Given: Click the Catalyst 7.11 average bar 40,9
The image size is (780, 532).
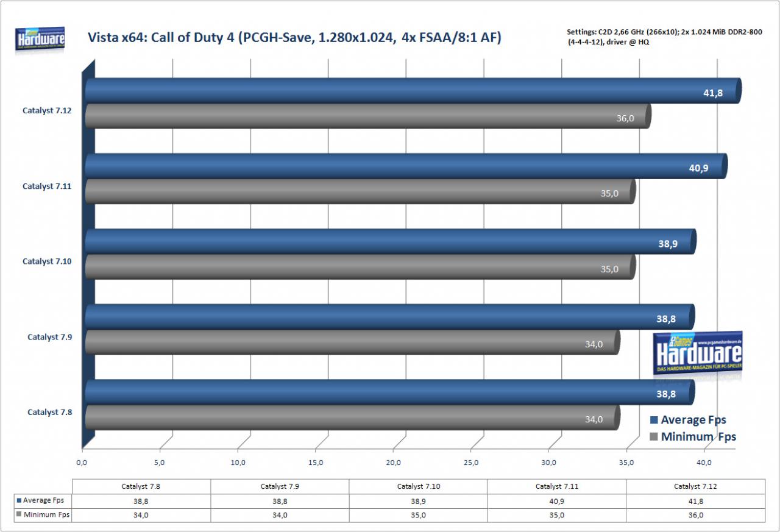Looking at the screenshot, I should [x=406, y=166].
